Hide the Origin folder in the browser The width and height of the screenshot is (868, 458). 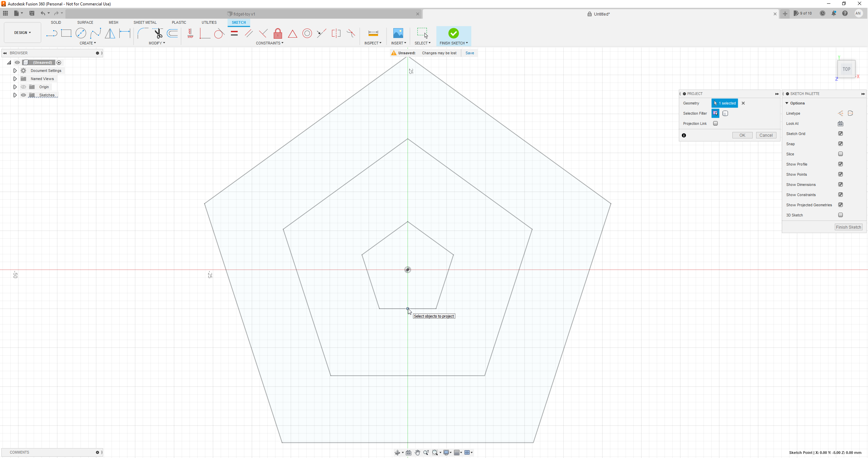[x=23, y=87]
